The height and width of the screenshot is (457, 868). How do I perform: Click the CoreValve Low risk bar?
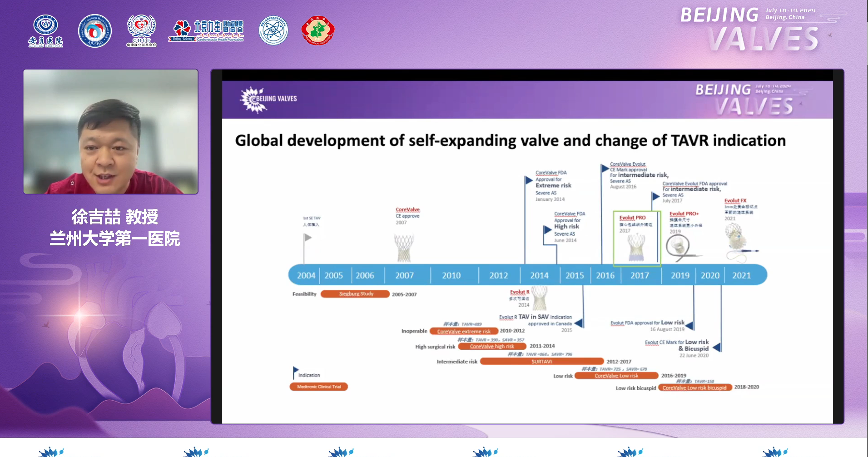tap(616, 376)
